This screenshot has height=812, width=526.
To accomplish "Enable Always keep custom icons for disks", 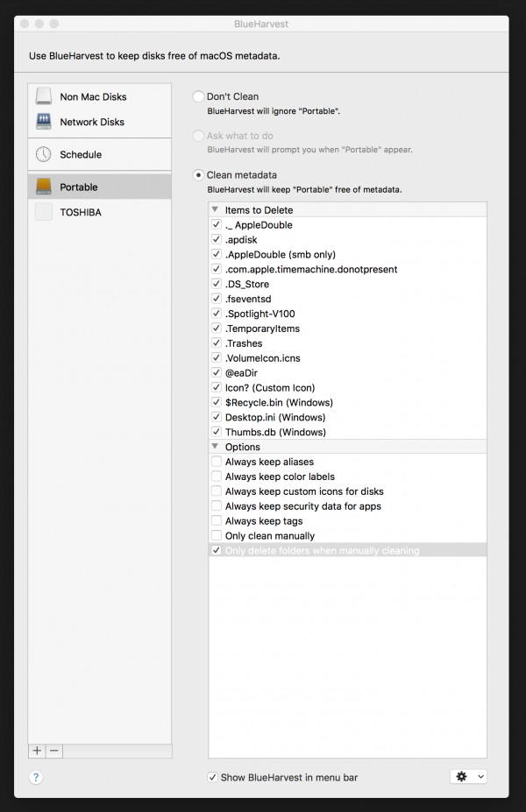I will (217, 491).
